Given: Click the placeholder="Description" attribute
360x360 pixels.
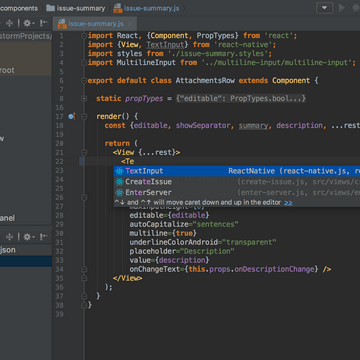Looking at the screenshot, I should coord(182,251).
